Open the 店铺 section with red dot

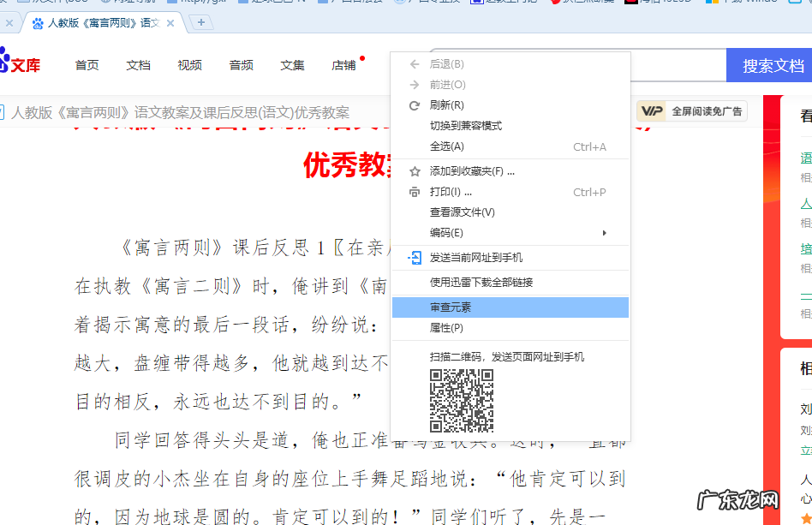pyautogui.click(x=343, y=64)
